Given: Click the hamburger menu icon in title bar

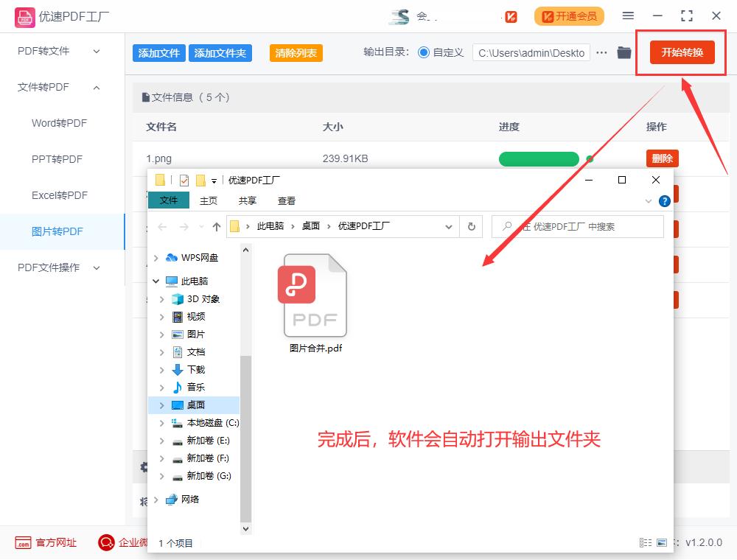Looking at the screenshot, I should click(x=629, y=15).
